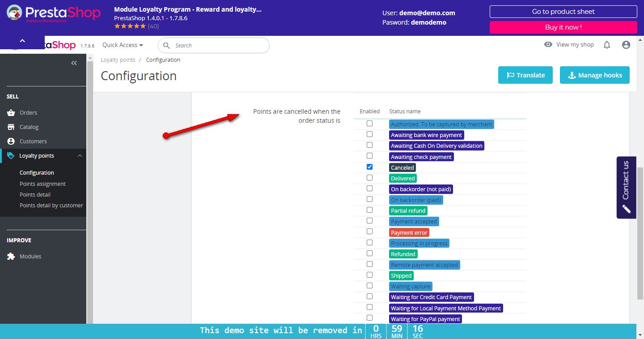Click the pencil icon on the Contact us tab

(626, 209)
